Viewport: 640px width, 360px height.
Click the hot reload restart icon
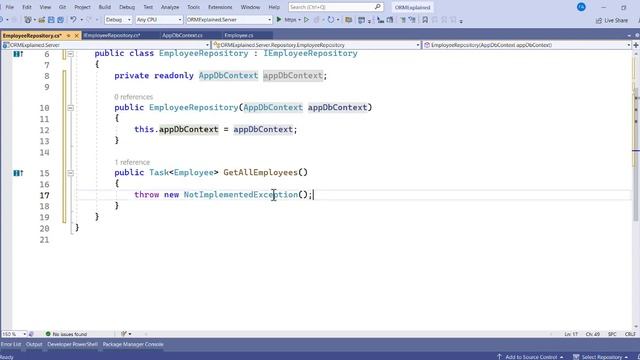tap(331, 19)
